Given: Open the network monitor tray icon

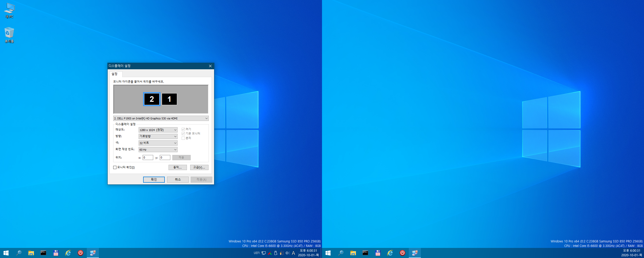Looking at the screenshot, I should point(264,253).
